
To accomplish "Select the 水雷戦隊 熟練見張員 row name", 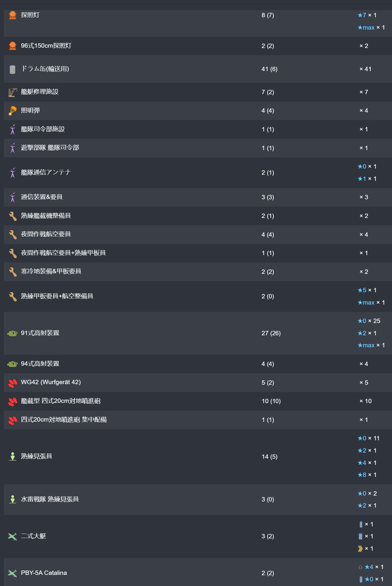I will (50, 499).
